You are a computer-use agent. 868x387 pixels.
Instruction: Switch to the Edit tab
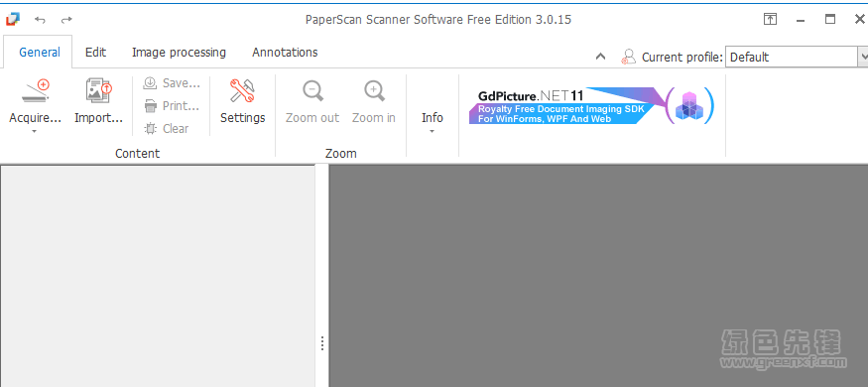95,53
